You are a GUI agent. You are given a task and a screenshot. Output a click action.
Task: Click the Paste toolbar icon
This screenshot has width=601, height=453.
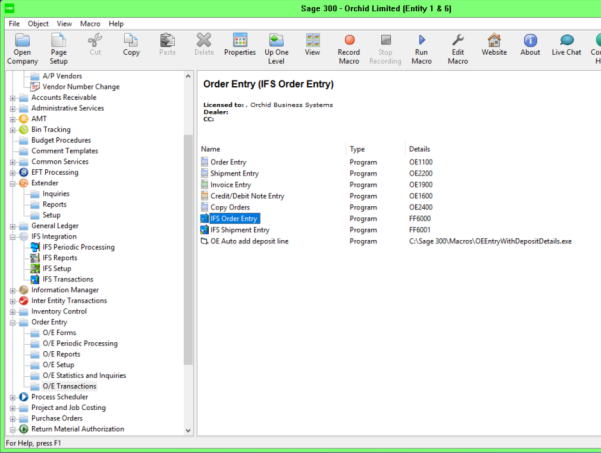(167, 40)
